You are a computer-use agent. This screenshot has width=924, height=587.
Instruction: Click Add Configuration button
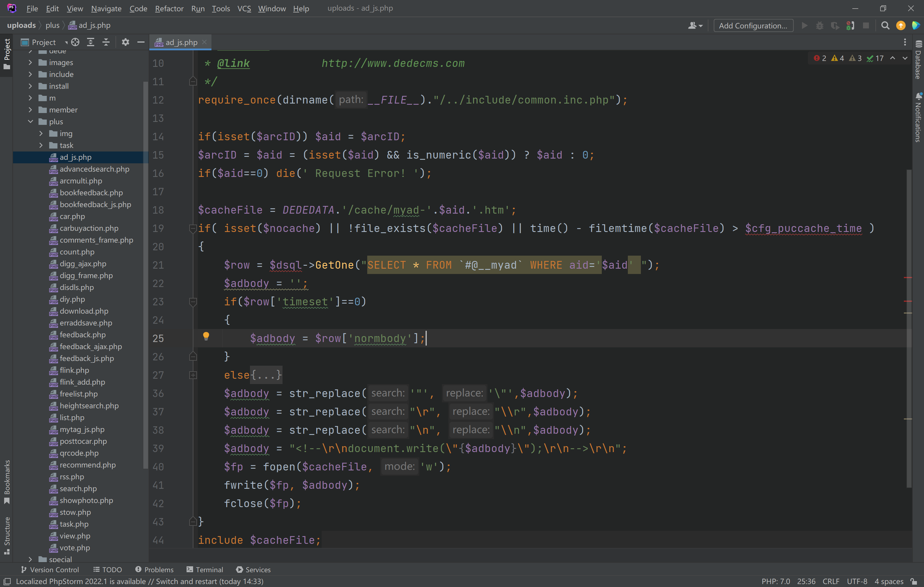click(x=753, y=26)
